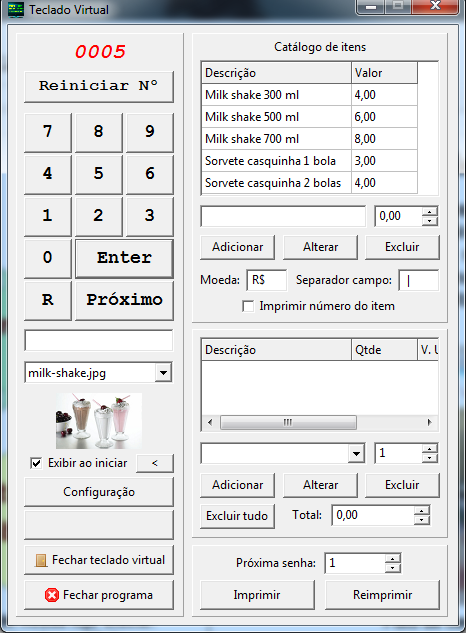
Task: Tap keypad digit 8
Action: [99, 132]
